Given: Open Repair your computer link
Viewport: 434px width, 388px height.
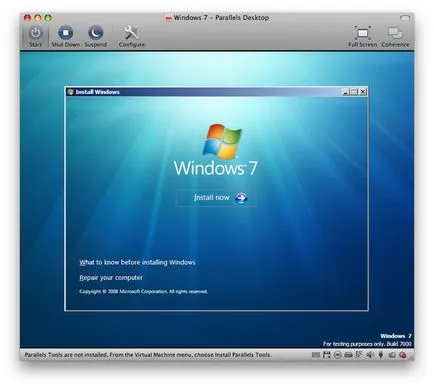Looking at the screenshot, I should point(111,278).
